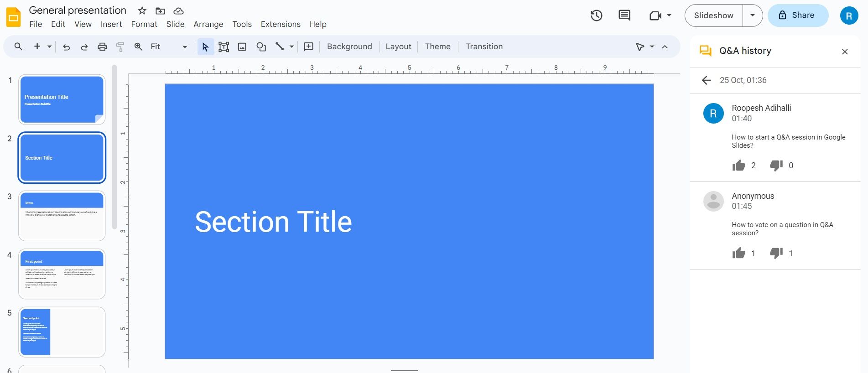Viewport: 868px width, 373px height.
Task: Expand the new slide layout dropdown arrow
Action: 49,47
